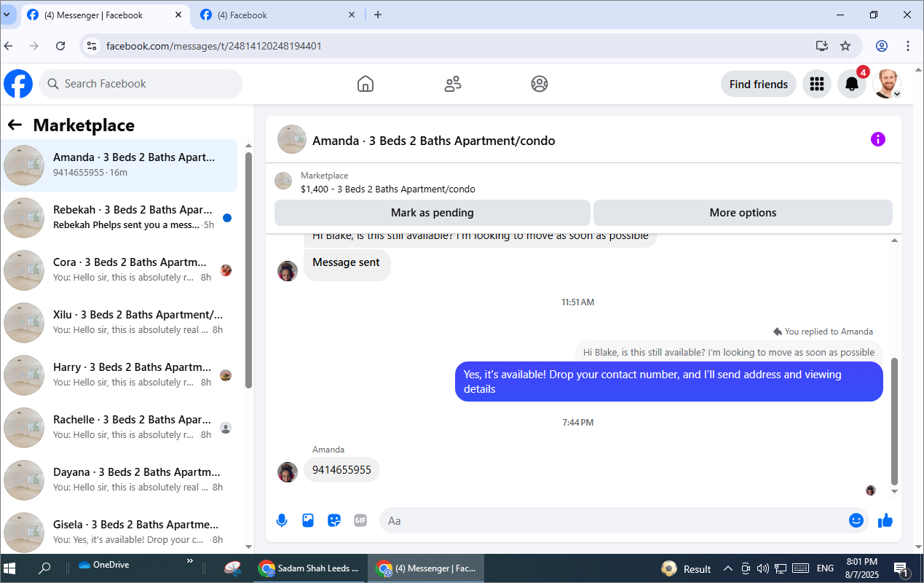Open Chrome profile icon

tap(882, 46)
